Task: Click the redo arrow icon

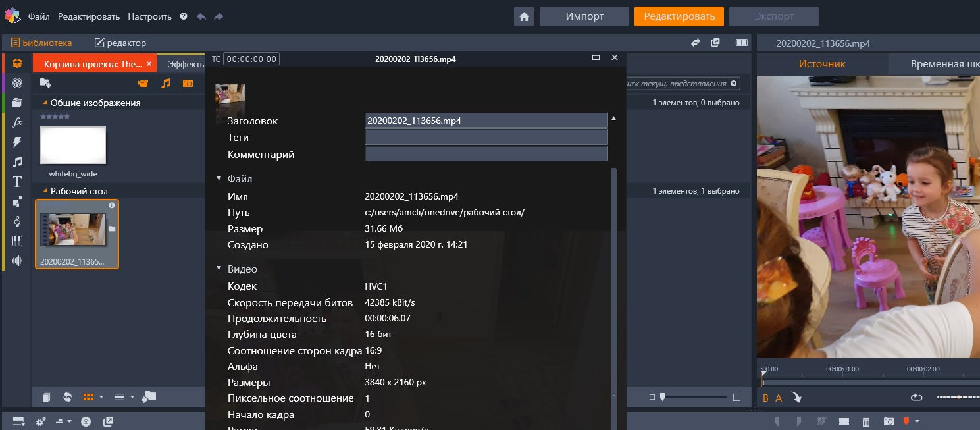Action: tap(219, 16)
